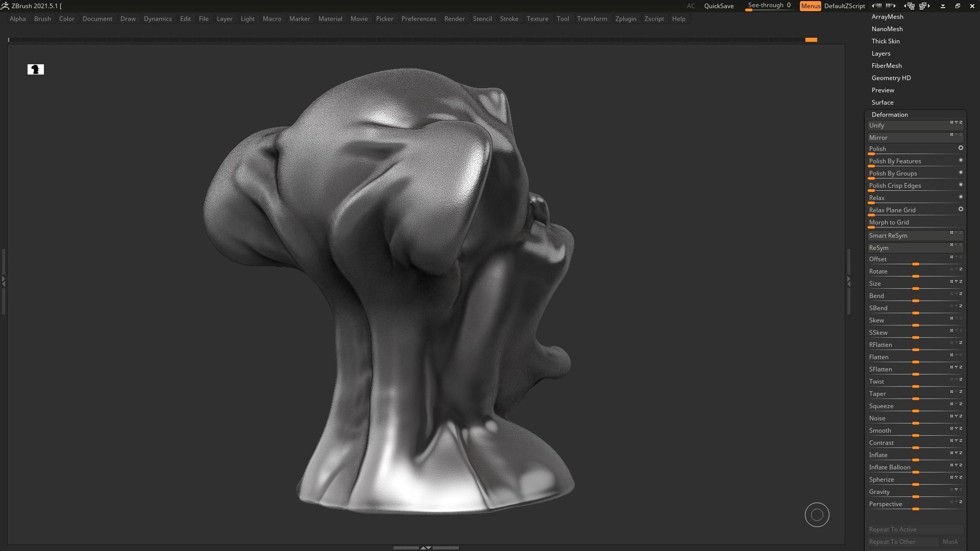980x551 pixels.
Task: Click the Unify button
Action: coord(915,126)
